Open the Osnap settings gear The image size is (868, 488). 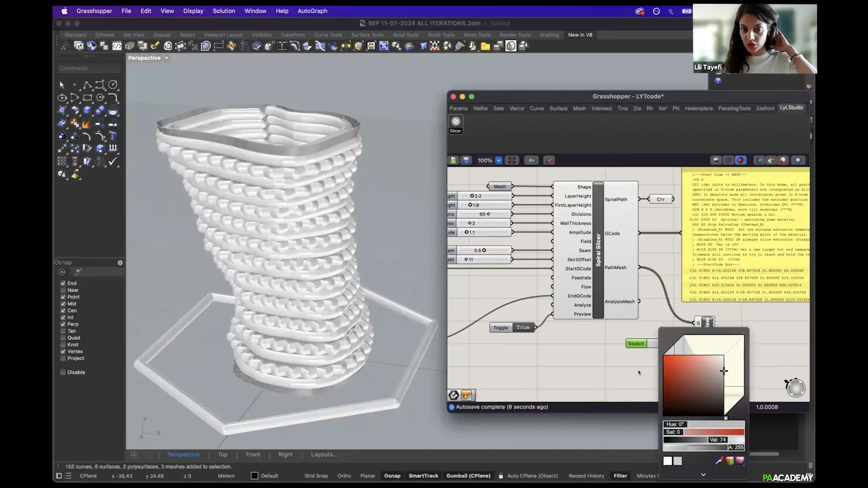pyautogui.click(x=120, y=263)
